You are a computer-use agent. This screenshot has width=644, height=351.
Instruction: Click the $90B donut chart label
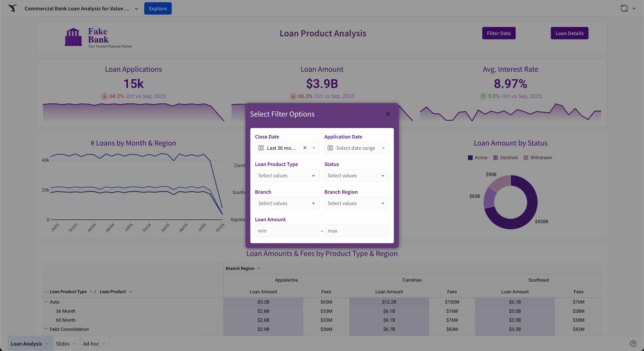click(491, 174)
